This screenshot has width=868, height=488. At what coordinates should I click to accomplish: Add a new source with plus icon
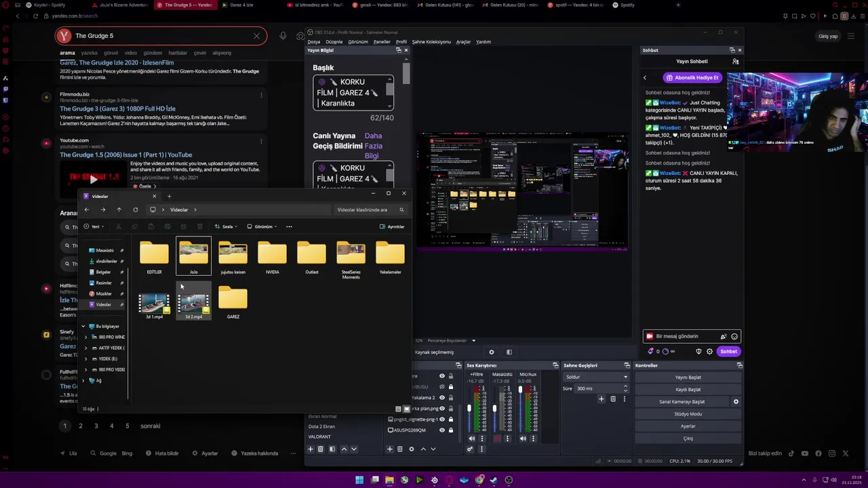(x=389, y=449)
